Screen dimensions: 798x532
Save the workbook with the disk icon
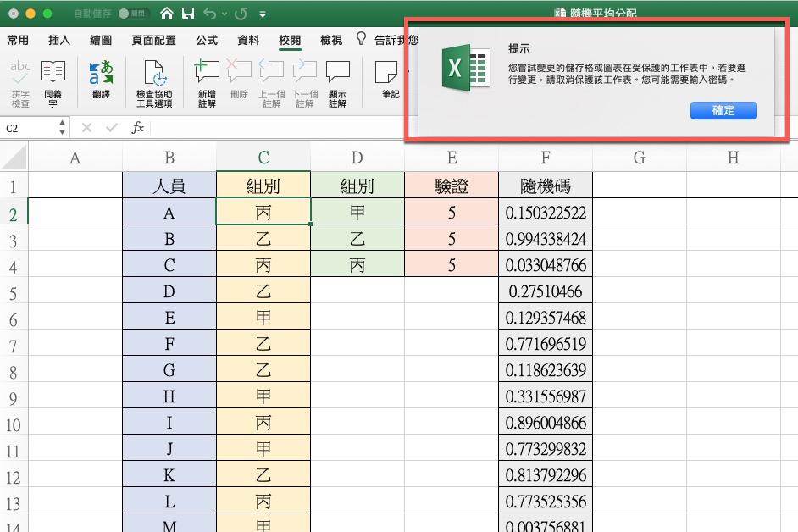(x=188, y=14)
